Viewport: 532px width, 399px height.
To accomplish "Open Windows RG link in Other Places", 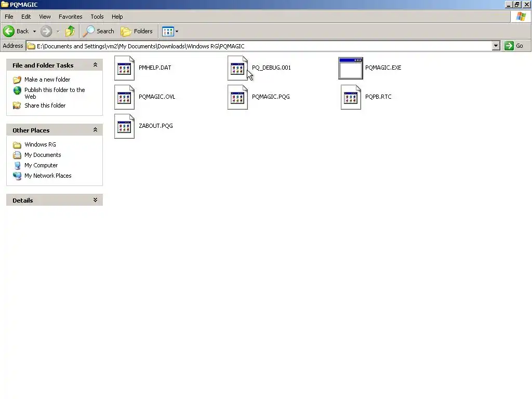I will (40, 144).
